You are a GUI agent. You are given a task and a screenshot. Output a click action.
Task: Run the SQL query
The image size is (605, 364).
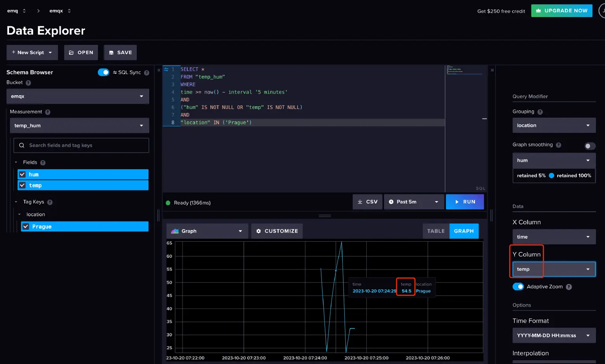pyautogui.click(x=465, y=202)
